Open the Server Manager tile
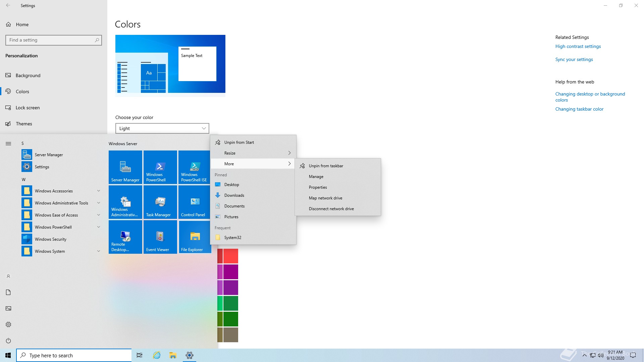This screenshot has width=644, height=362. tap(125, 167)
